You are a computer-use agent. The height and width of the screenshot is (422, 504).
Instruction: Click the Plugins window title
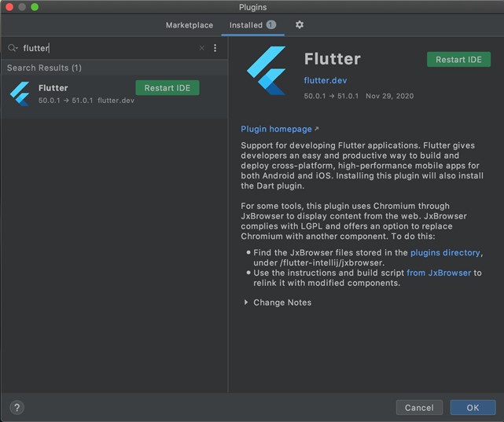click(252, 7)
